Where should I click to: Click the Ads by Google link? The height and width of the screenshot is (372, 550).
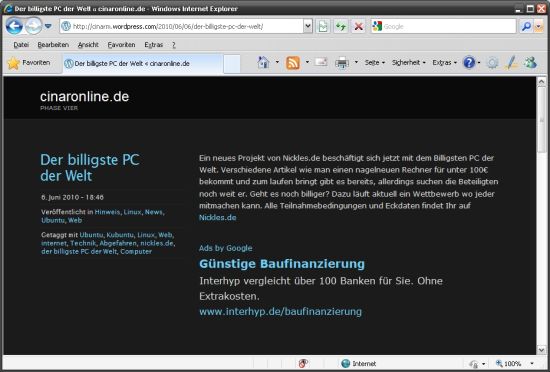[226, 248]
